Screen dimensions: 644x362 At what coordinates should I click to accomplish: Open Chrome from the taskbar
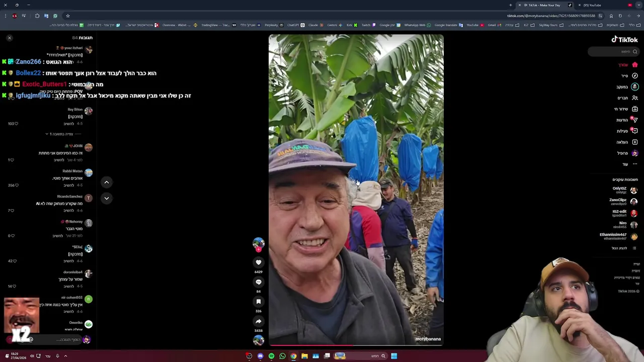click(293, 356)
